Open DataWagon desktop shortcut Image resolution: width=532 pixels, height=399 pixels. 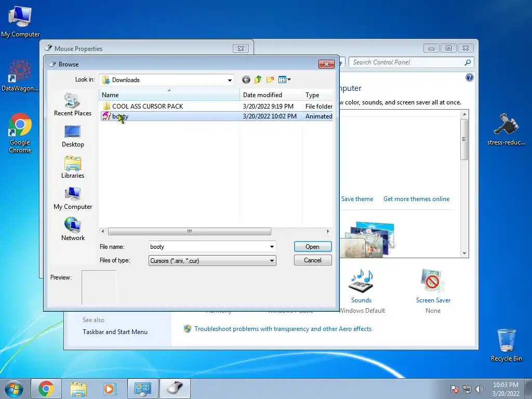(20, 75)
